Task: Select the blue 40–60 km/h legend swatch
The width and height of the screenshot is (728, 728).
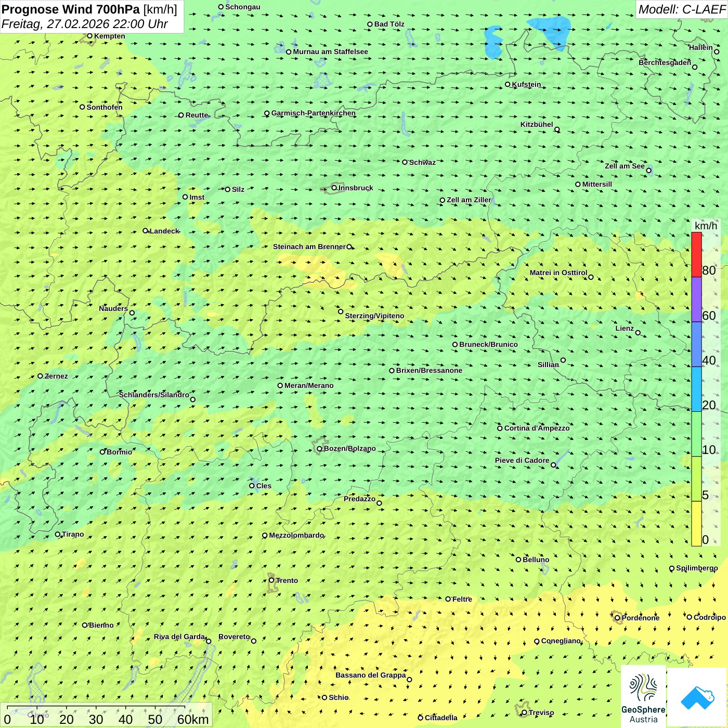Action: click(x=696, y=344)
